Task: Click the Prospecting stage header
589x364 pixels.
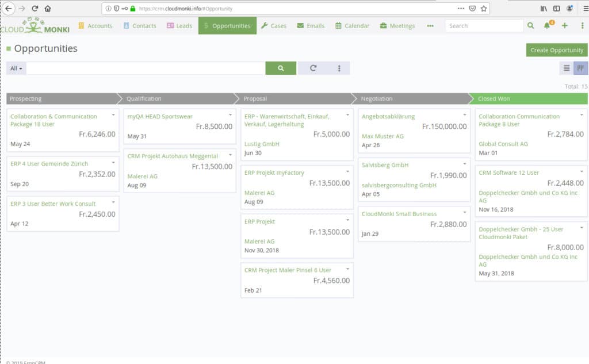Action: tap(62, 99)
